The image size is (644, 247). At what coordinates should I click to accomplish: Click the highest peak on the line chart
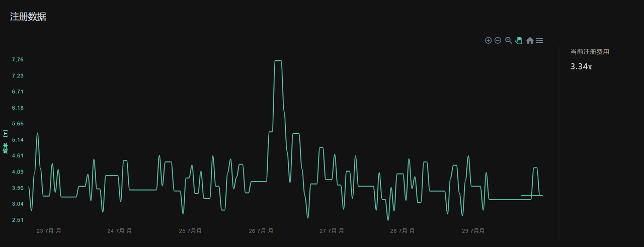(x=278, y=61)
